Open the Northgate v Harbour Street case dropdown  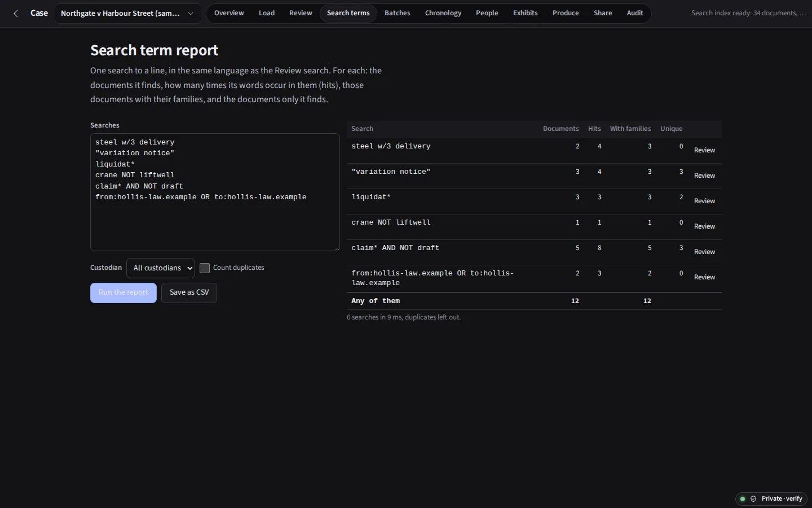pyautogui.click(x=127, y=14)
